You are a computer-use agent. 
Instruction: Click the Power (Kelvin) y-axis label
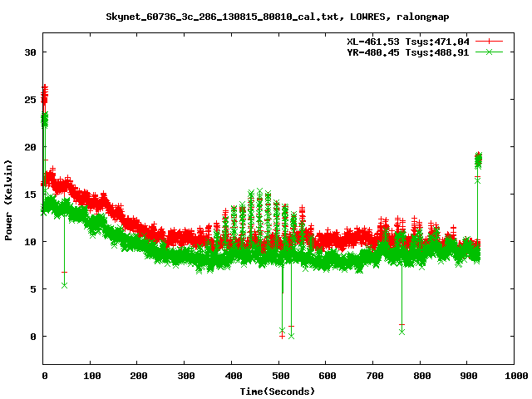(8, 200)
